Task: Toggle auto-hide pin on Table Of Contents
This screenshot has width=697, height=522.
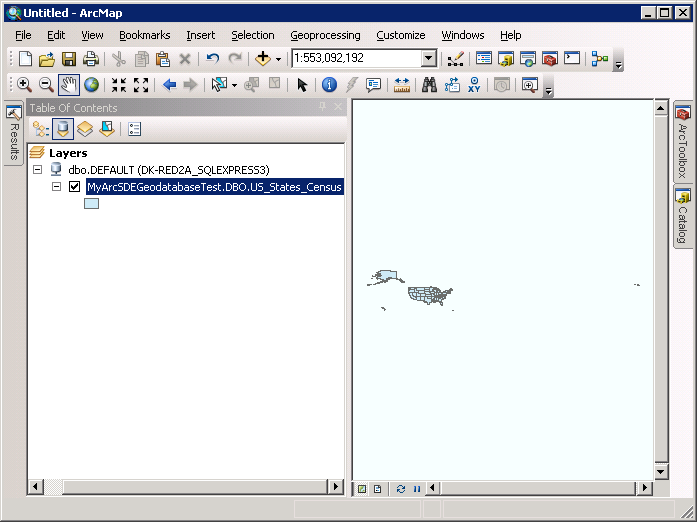Action: [x=322, y=107]
